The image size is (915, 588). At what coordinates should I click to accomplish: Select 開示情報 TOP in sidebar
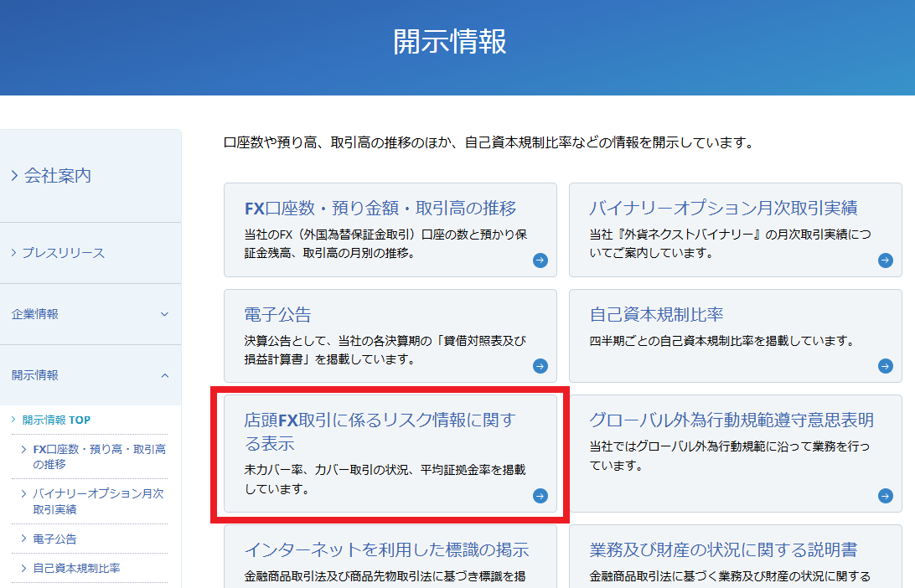(56, 420)
